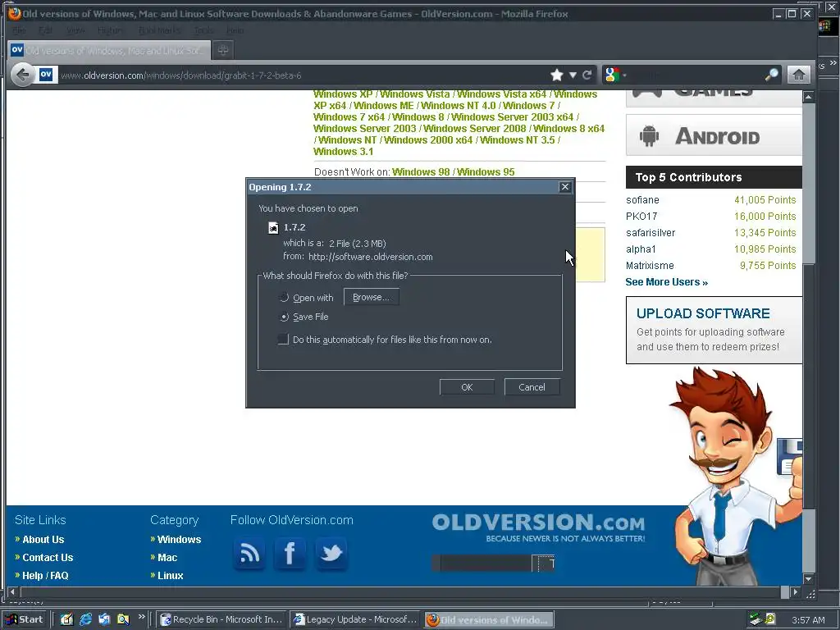
Task: Click contributor name sofiane
Action: tap(642, 200)
